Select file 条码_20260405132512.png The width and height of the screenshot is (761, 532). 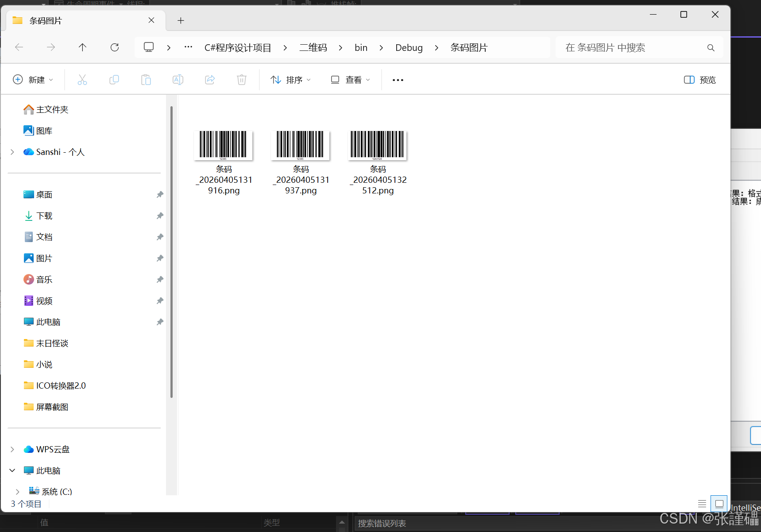378,162
